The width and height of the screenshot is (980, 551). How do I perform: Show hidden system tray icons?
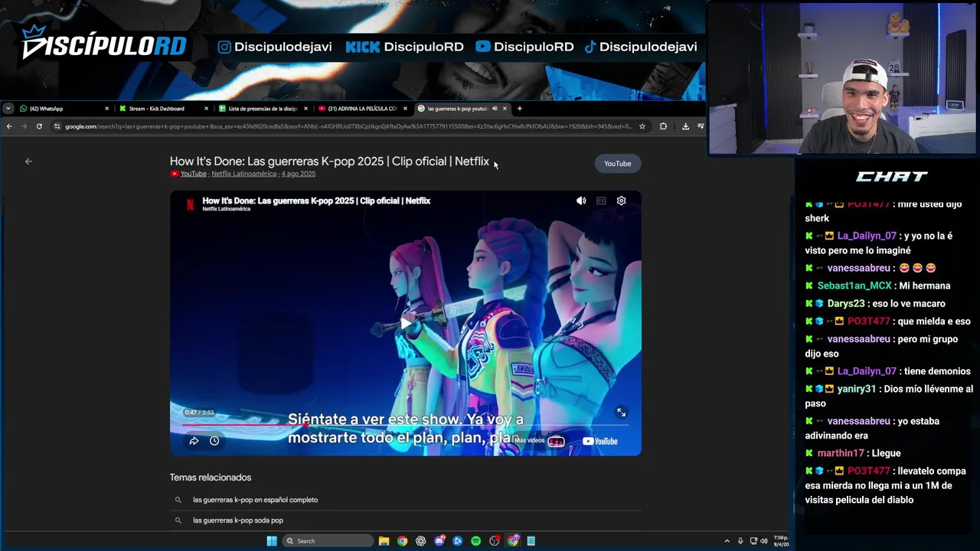[727, 541]
